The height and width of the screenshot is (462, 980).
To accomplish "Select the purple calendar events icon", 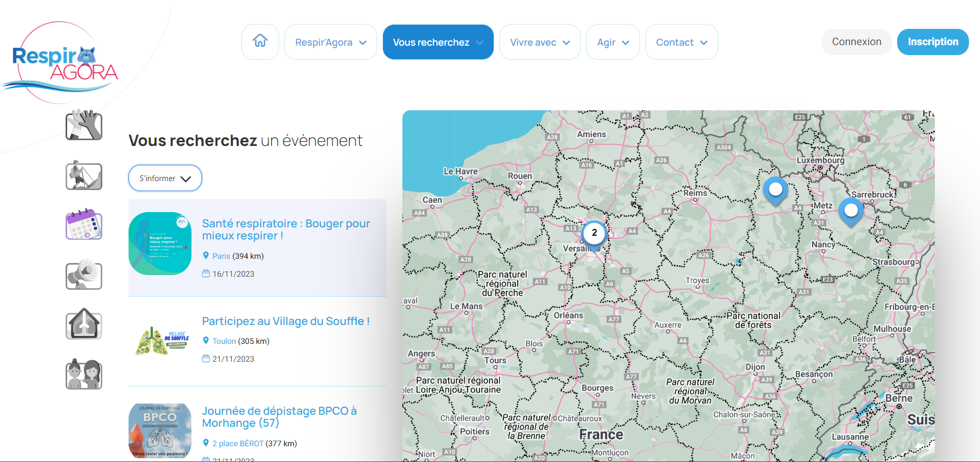I will click(x=84, y=225).
